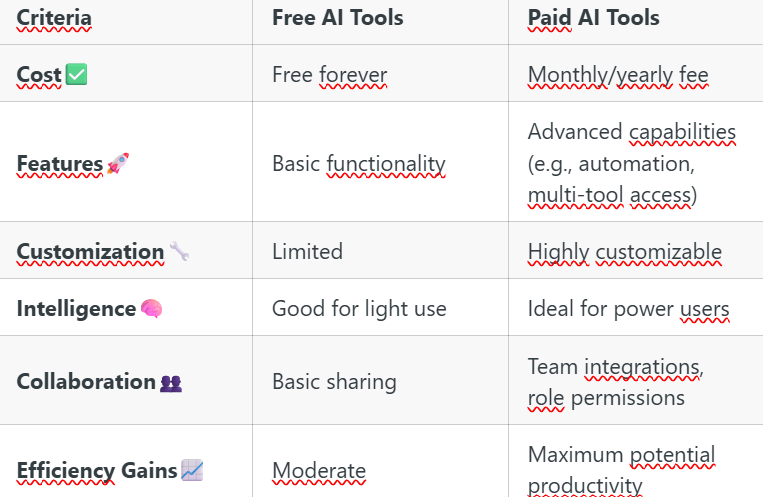Click the people emoji beside Collaboration

click(171, 383)
